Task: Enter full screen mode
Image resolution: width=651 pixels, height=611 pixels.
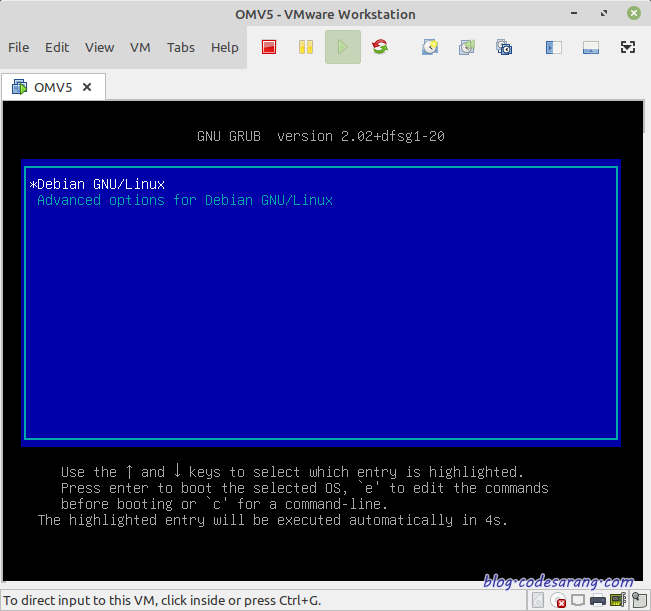Action: click(628, 47)
